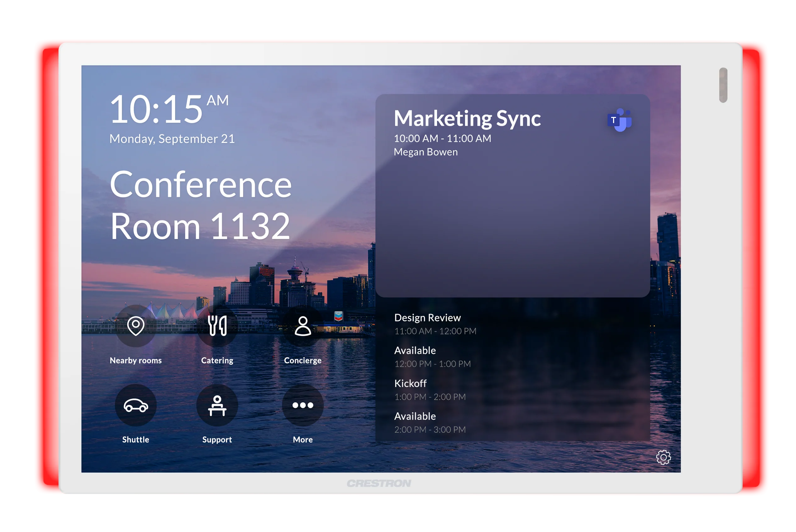Screen dimensions: 796x532
Task: Click the Catering label text
Action: click(x=217, y=360)
